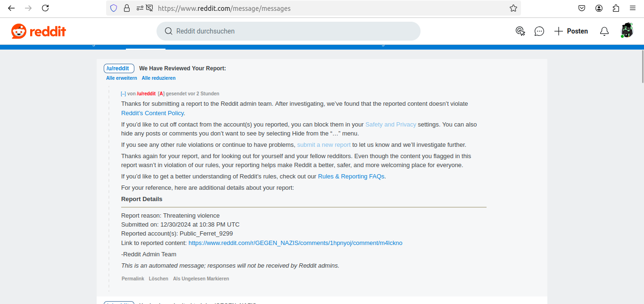
Task: Click the submit a new report link
Action: [324, 145]
